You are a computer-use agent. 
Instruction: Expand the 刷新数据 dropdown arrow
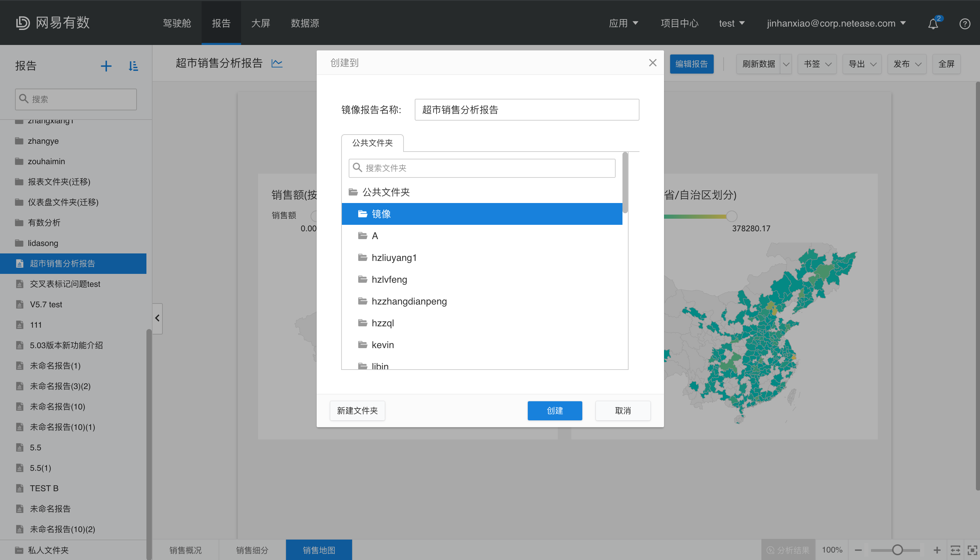(x=786, y=64)
